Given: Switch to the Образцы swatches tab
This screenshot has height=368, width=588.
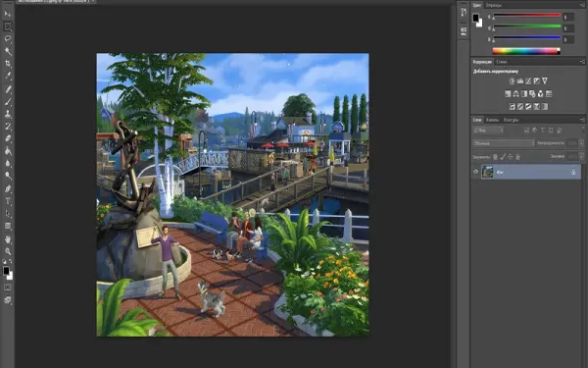Looking at the screenshot, I should [494, 5].
